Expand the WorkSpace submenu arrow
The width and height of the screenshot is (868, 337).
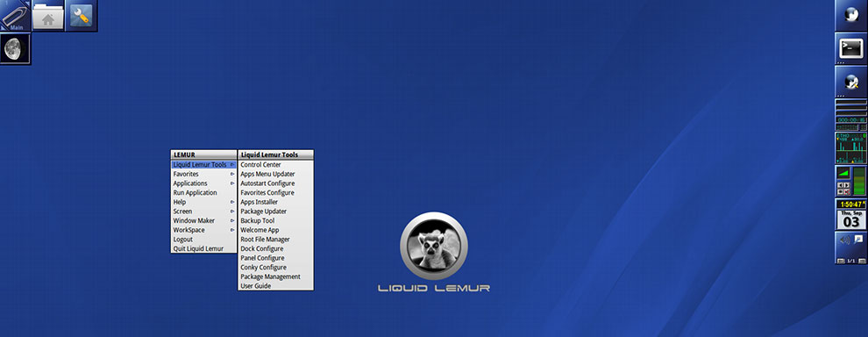[x=232, y=230]
